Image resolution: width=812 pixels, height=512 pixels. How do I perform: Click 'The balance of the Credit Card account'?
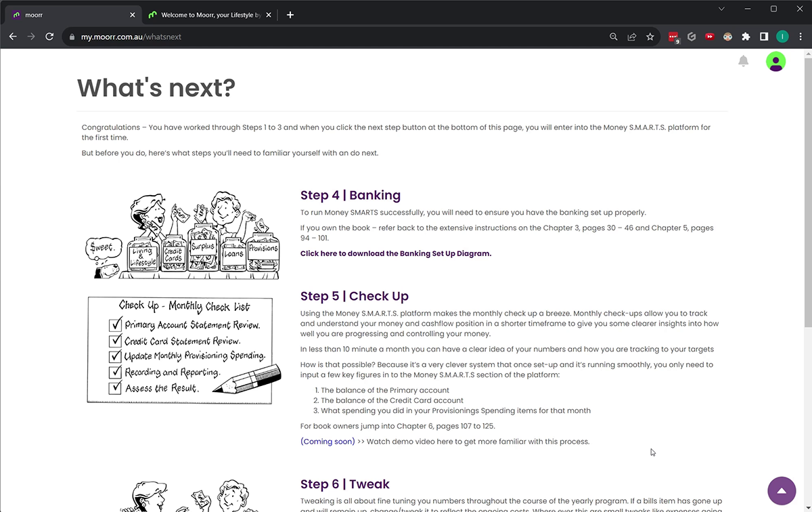392,400
